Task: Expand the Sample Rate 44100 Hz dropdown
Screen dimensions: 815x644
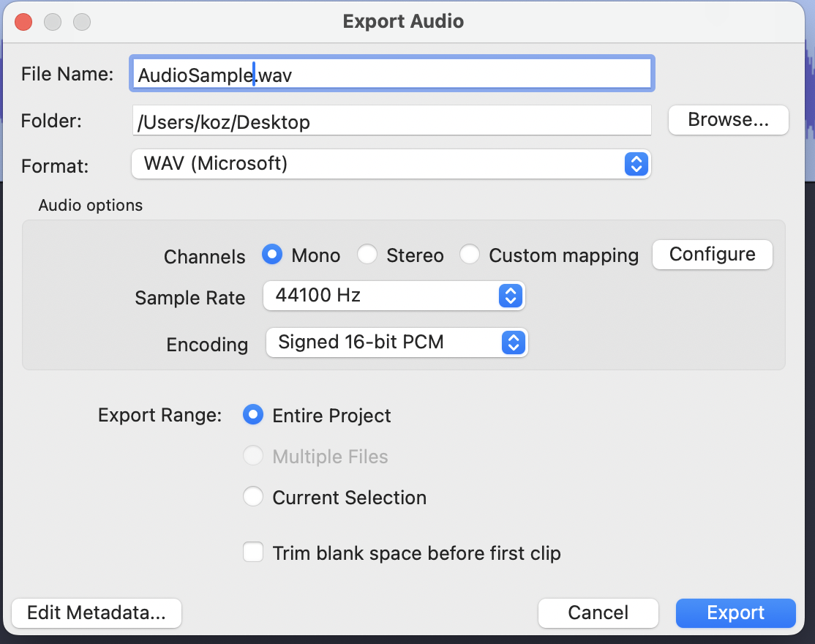Action: click(x=394, y=296)
